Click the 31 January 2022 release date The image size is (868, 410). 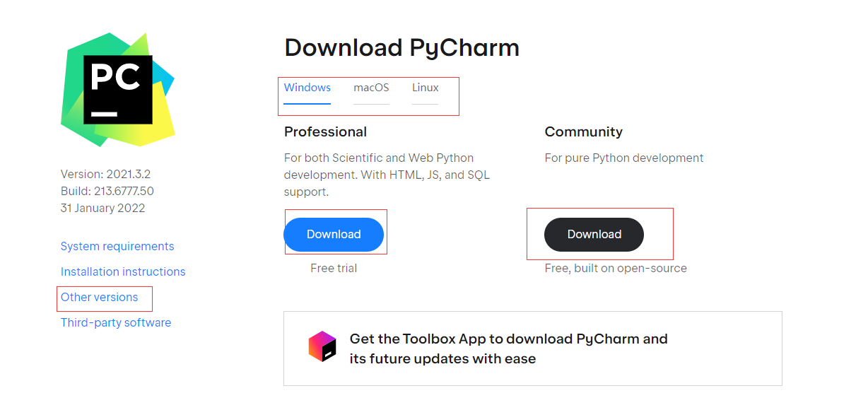coord(103,209)
